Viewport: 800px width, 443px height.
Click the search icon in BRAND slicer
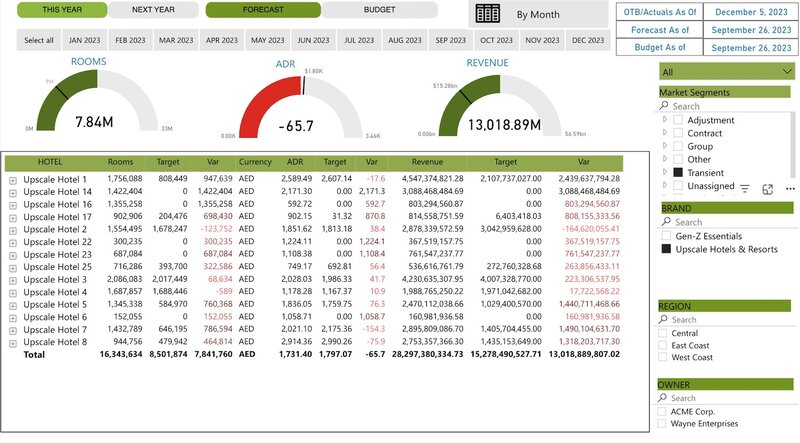666,222
